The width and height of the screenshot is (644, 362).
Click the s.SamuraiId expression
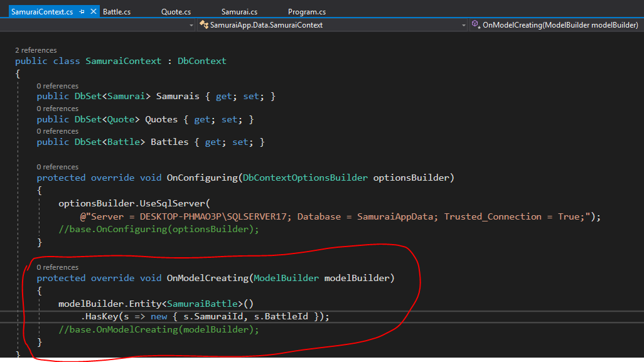tap(213, 316)
